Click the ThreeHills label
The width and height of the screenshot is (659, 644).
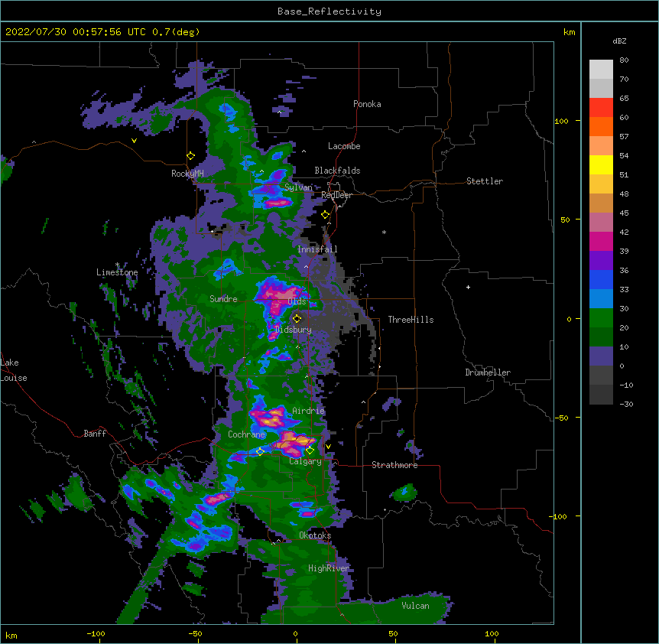click(411, 320)
